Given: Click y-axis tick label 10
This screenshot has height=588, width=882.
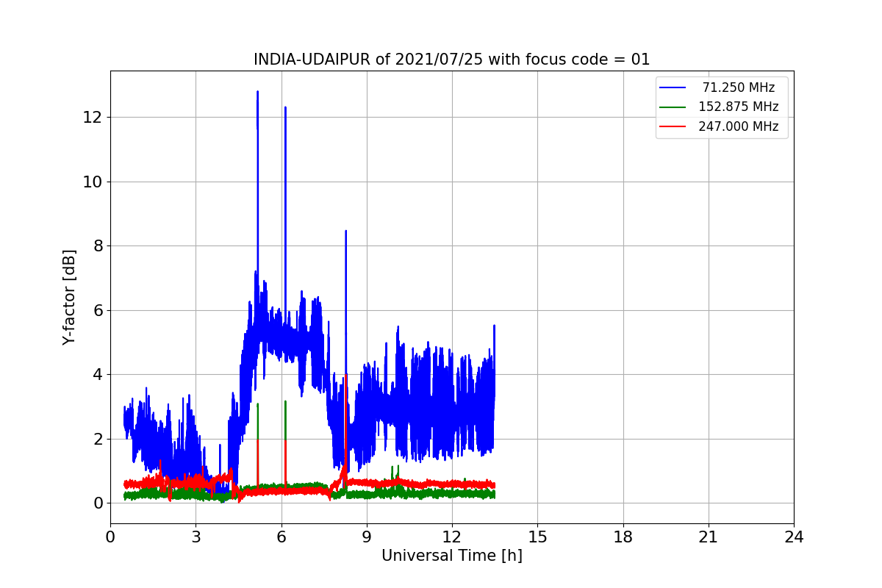Looking at the screenshot, I should click(x=93, y=182).
